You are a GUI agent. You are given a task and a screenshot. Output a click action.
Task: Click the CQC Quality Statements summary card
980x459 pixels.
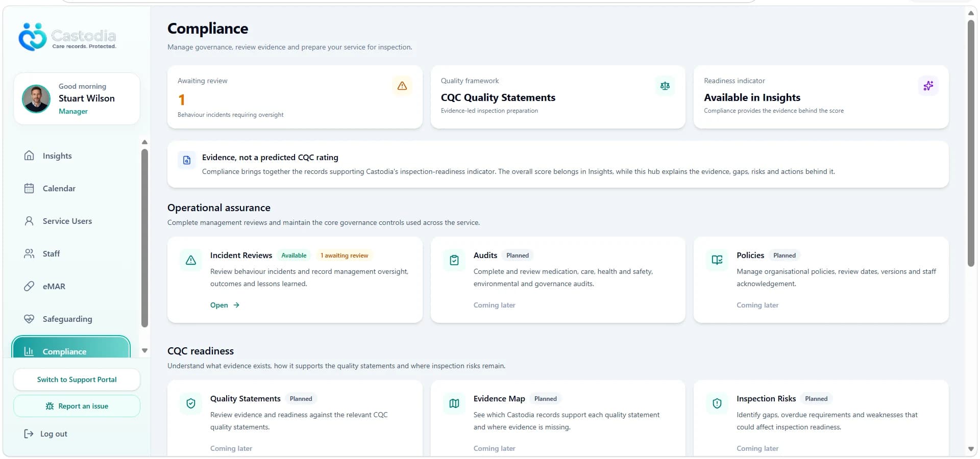point(558,97)
